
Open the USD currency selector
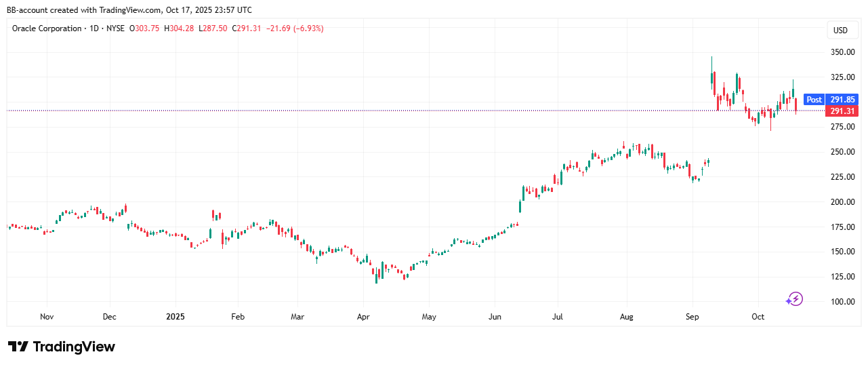point(840,30)
